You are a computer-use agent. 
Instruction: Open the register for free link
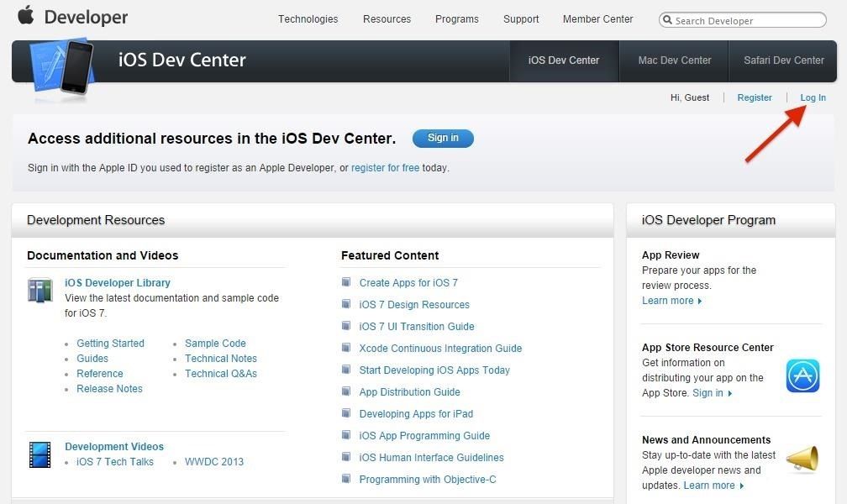click(386, 168)
